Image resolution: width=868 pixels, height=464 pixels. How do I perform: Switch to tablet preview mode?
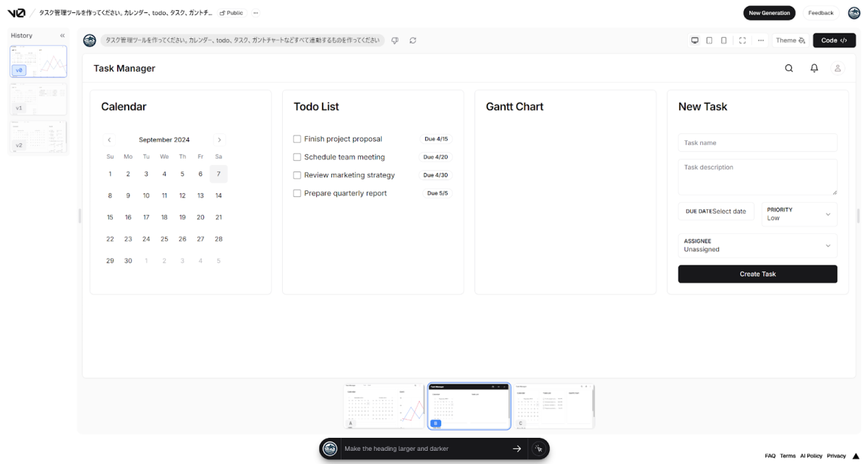click(x=709, y=41)
